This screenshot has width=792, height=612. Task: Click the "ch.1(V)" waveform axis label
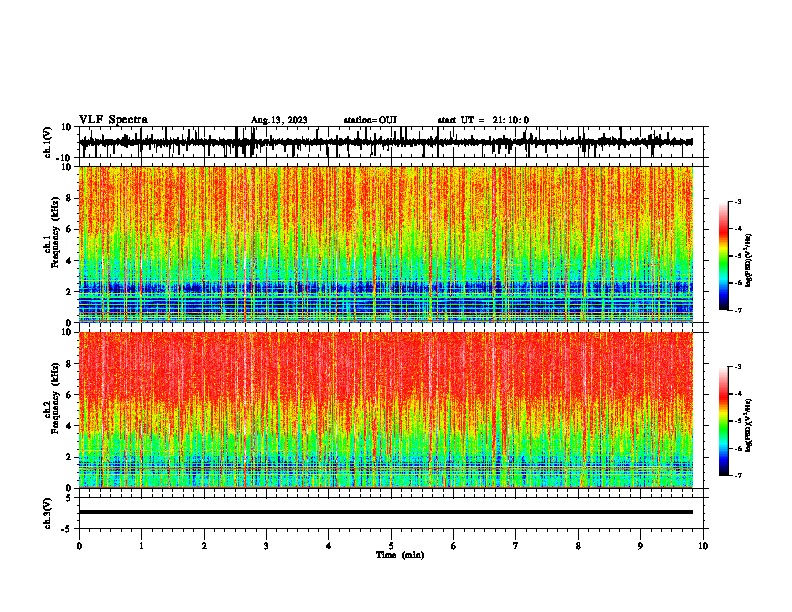point(48,142)
